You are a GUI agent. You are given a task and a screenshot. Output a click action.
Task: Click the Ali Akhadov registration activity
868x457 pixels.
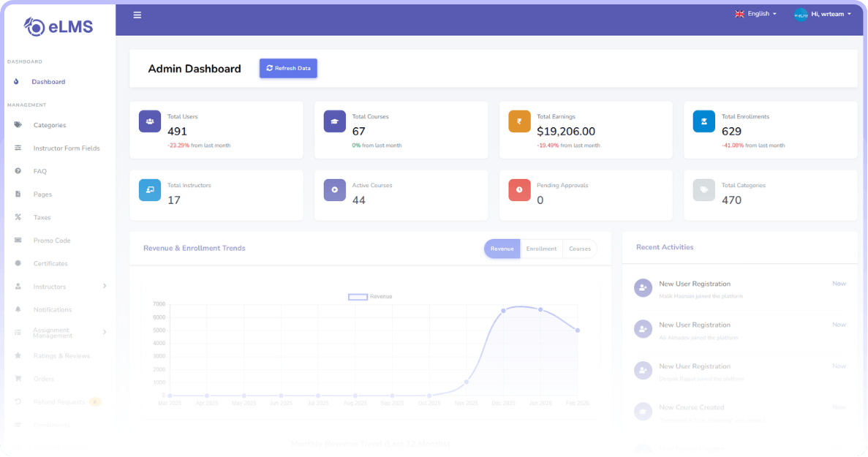coord(739,330)
